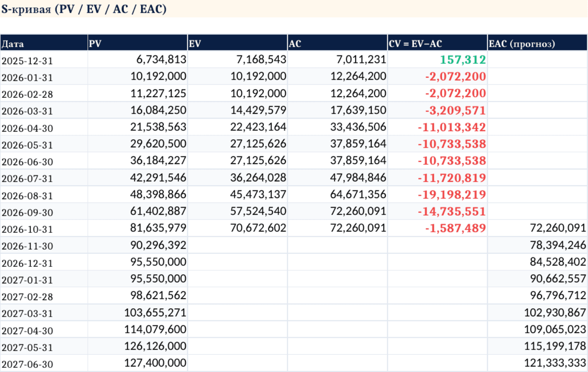Select EAC forecast value 90,662,557
The height and width of the screenshot is (372, 588).
click(558, 278)
